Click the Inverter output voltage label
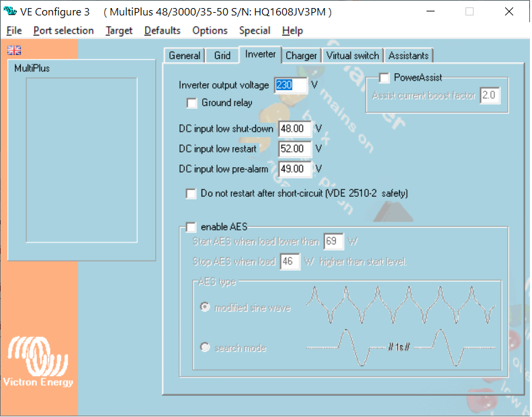 (224, 85)
